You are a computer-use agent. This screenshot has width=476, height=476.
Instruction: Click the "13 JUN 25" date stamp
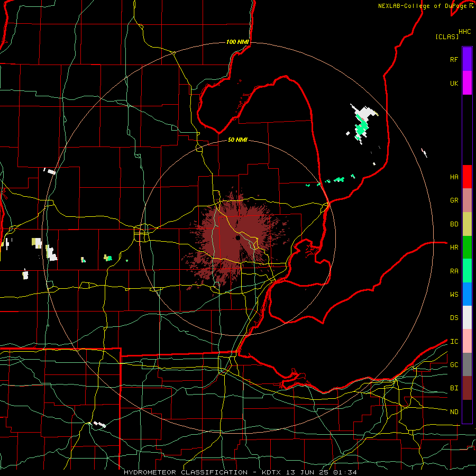pyautogui.click(x=307, y=472)
